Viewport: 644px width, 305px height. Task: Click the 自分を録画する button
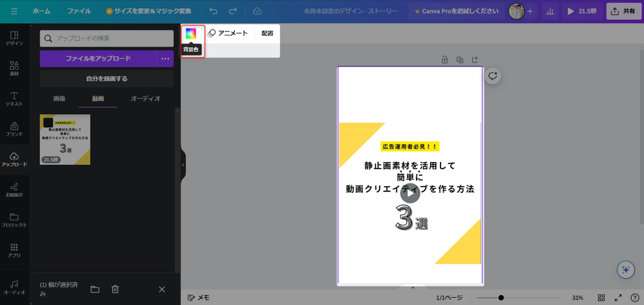(107, 79)
